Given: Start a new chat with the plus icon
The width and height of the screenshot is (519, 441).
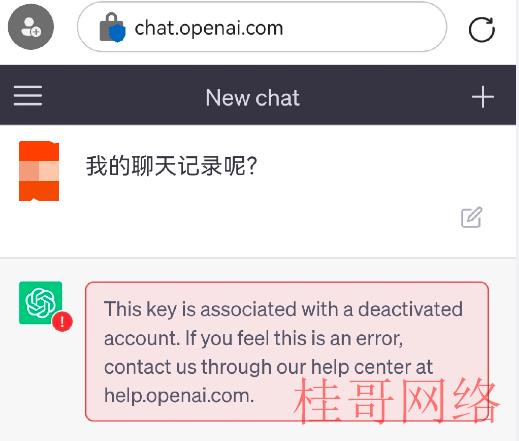Looking at the screenshot, I should pyautogui.click(x=483, y=97).
